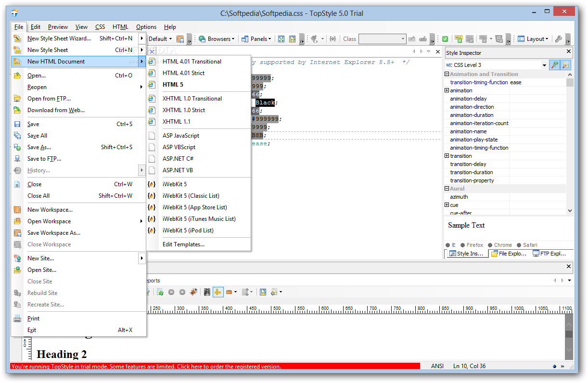Click Download from Web... menu item
The width and height of the screenshot is (588, 383).
[78, 110]
